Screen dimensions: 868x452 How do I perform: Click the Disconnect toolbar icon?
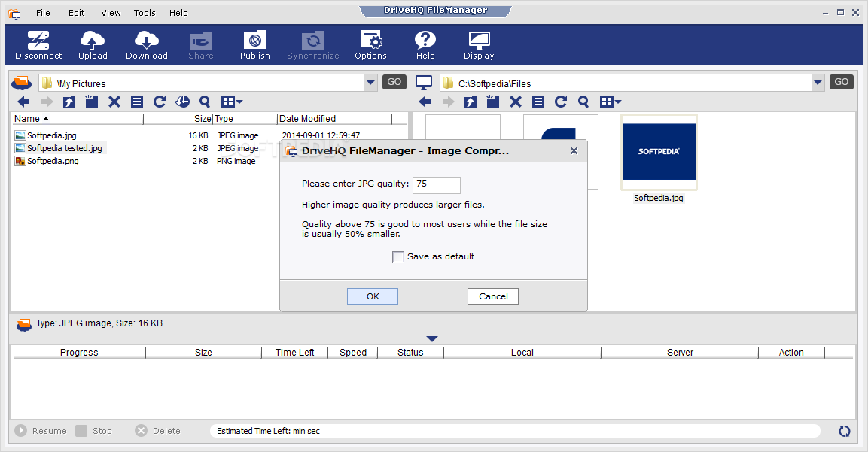(38, 45)
